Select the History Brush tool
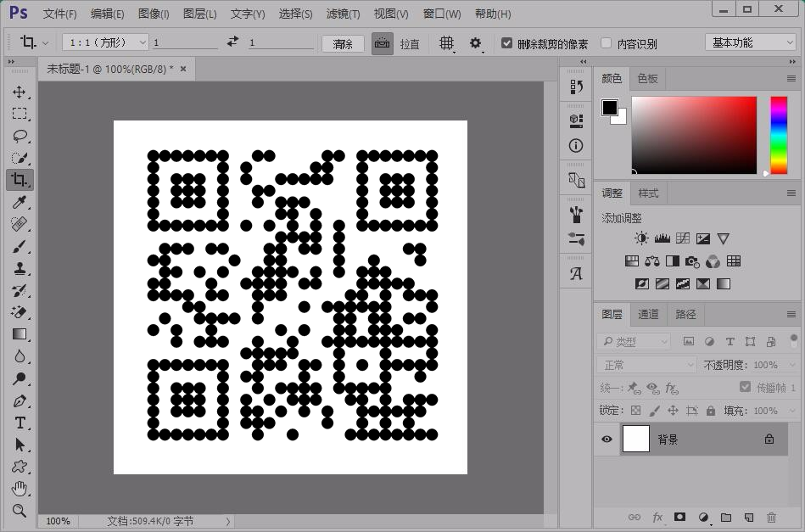 (20, 290)
